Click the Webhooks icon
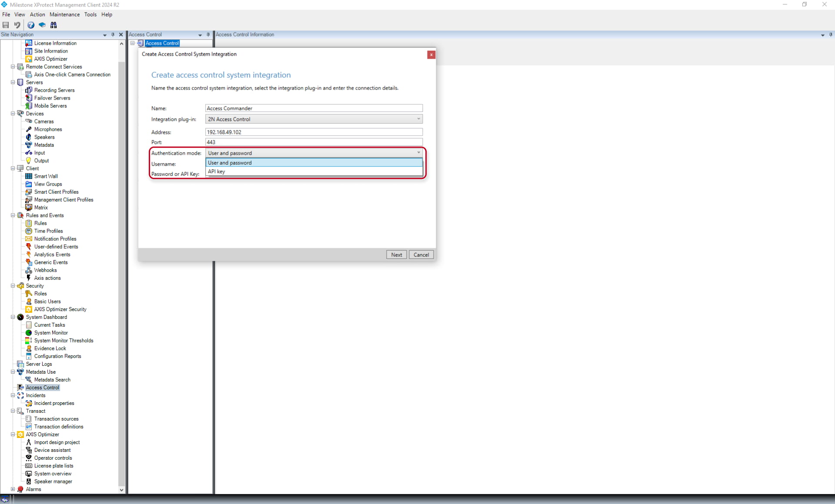Viewport: 835px width, 504px height. (29, 270)
